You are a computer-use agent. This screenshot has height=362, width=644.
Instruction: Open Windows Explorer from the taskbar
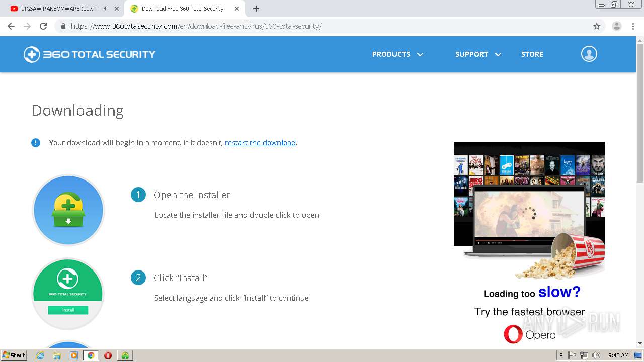point(57,355)
